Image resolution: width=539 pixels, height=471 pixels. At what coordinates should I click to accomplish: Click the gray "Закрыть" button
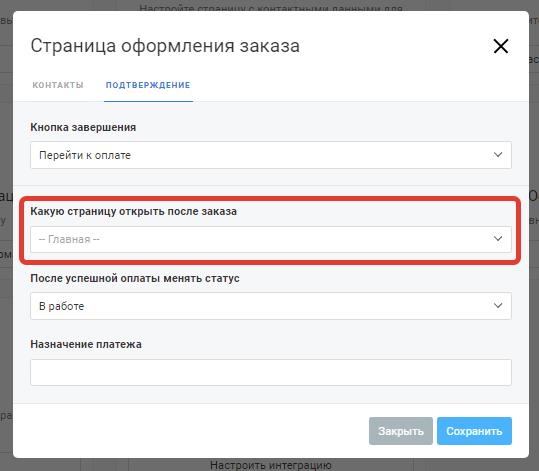(x=401, y=431)
